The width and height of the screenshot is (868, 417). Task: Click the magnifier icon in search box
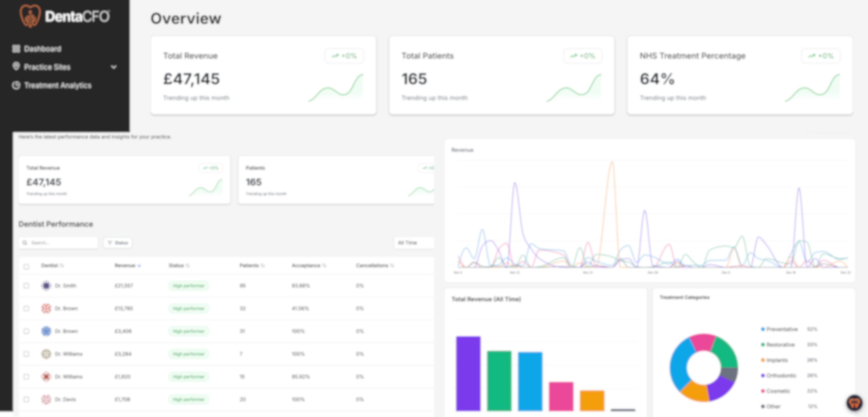tap(25, 243)
